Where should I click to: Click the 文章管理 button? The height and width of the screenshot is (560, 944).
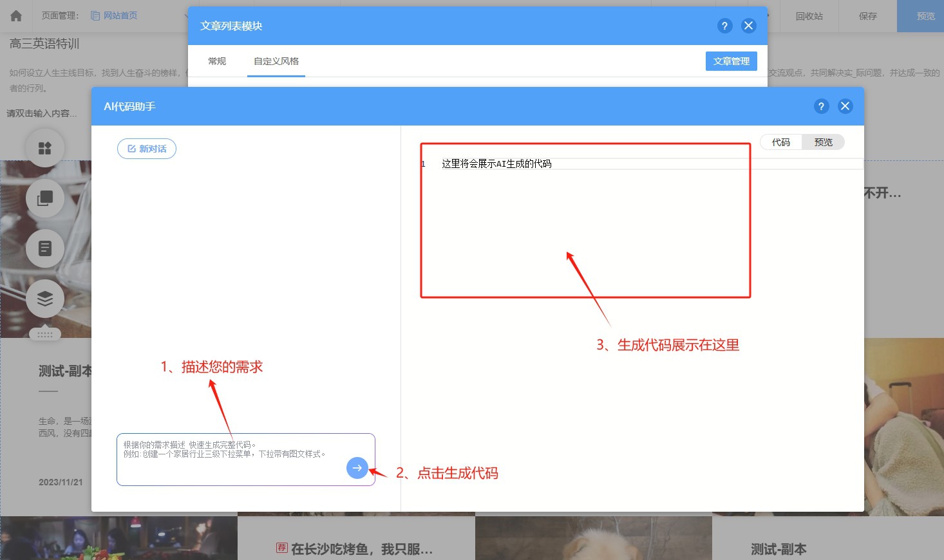[731, 61]
